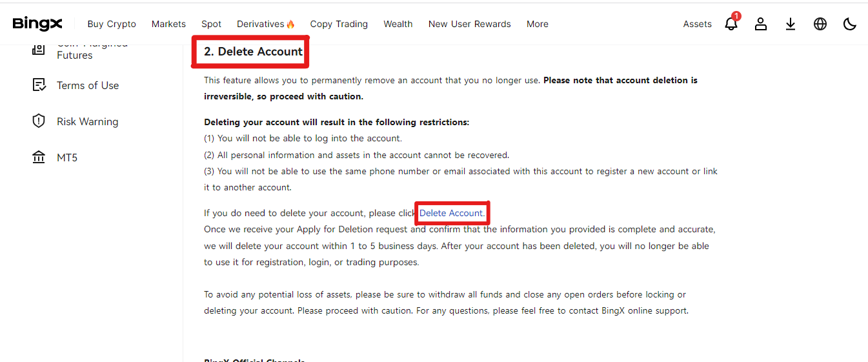Toggle dark mode moon icon
868x362 pixels.
(x=850, y=24)
